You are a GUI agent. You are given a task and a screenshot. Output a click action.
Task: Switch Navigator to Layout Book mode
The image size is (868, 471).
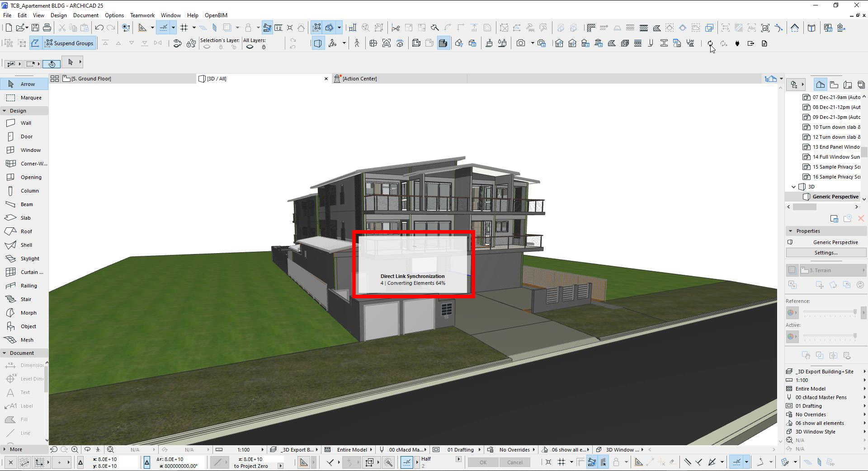coord(848,85)
